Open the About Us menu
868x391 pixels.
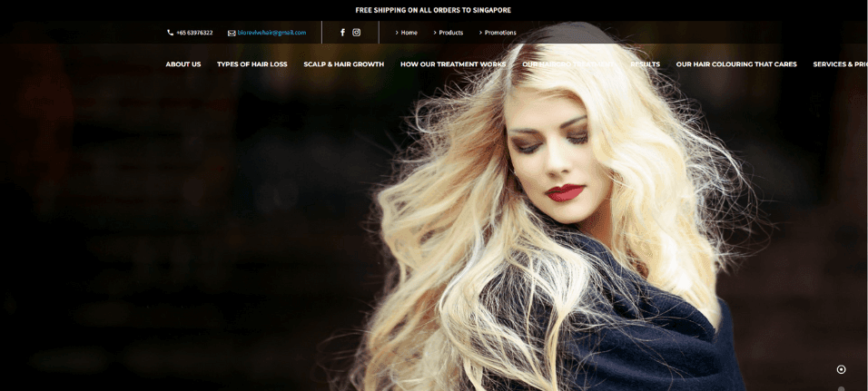pos(183,64)
